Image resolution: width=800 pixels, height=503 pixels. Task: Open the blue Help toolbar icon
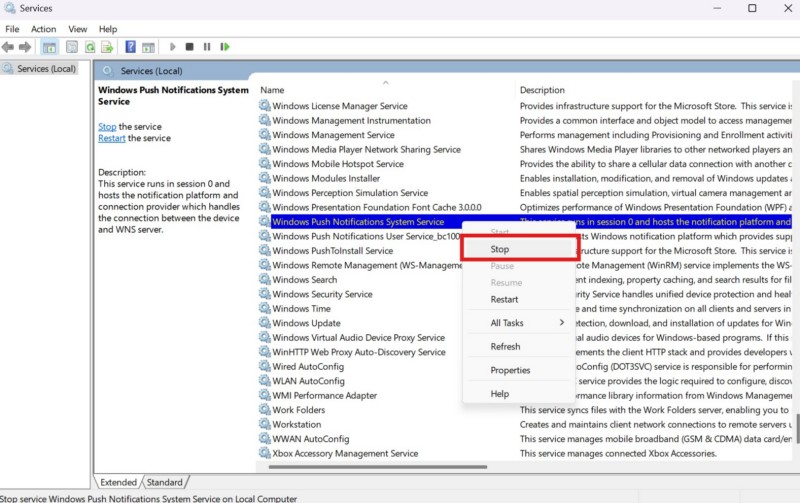tap(130, 47)
